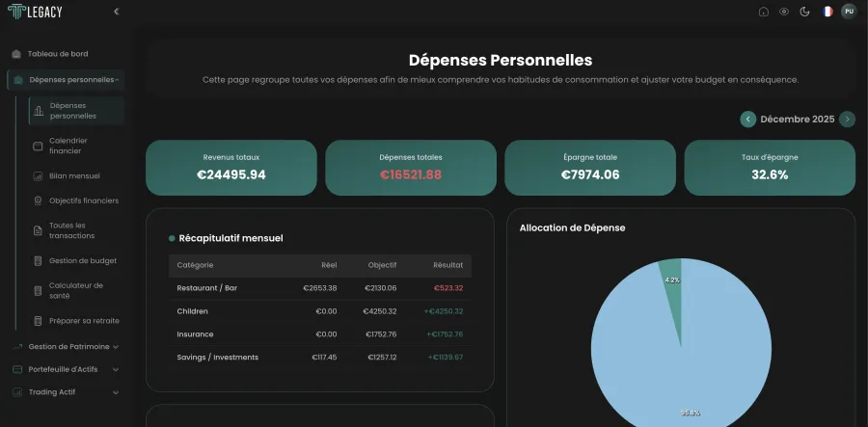
Task: Go to next month arrow
Action: (x=847, y=120)
